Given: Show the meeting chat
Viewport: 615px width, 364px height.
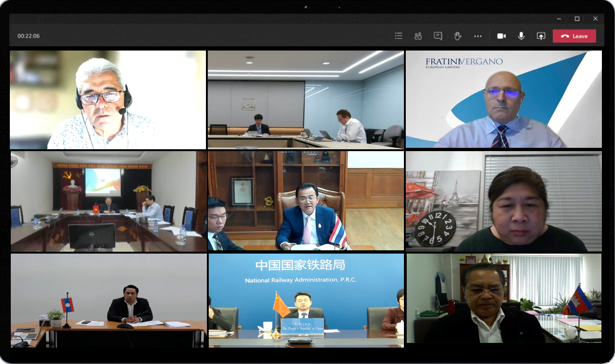Looking at the screenshot, I should [x=438, y=36].
